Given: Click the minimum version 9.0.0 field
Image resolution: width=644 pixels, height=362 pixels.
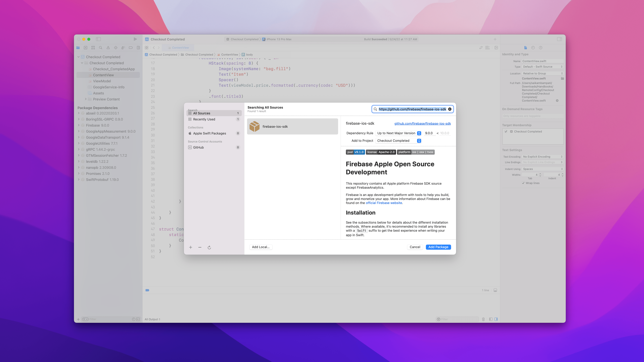Looking at the screenshot, I should 430,133.
